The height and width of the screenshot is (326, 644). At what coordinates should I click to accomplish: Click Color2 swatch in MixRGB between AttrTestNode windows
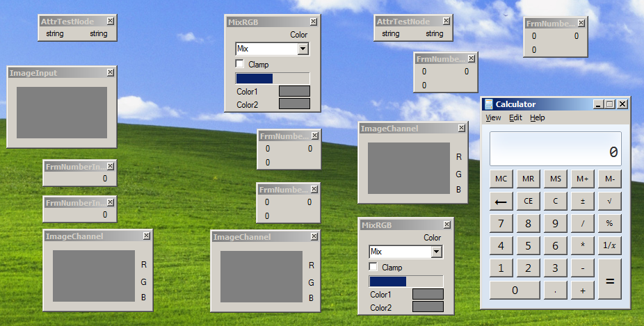(x=294, y=104)
